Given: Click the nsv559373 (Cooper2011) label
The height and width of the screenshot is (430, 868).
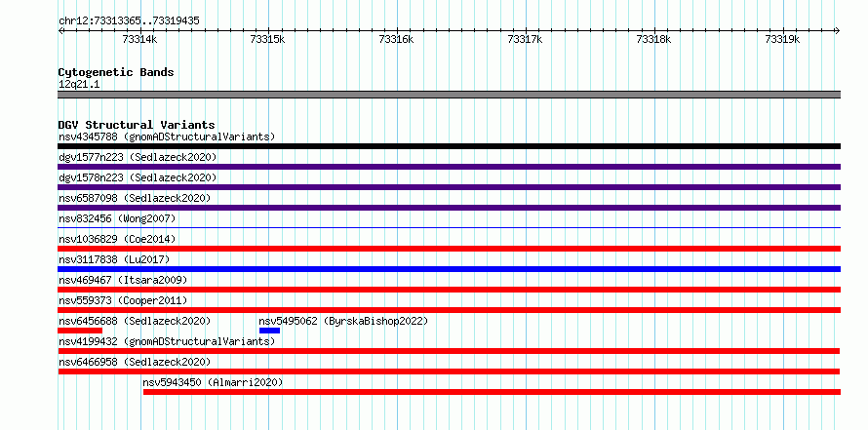Looking at the screenshot, I should (123, 300).
